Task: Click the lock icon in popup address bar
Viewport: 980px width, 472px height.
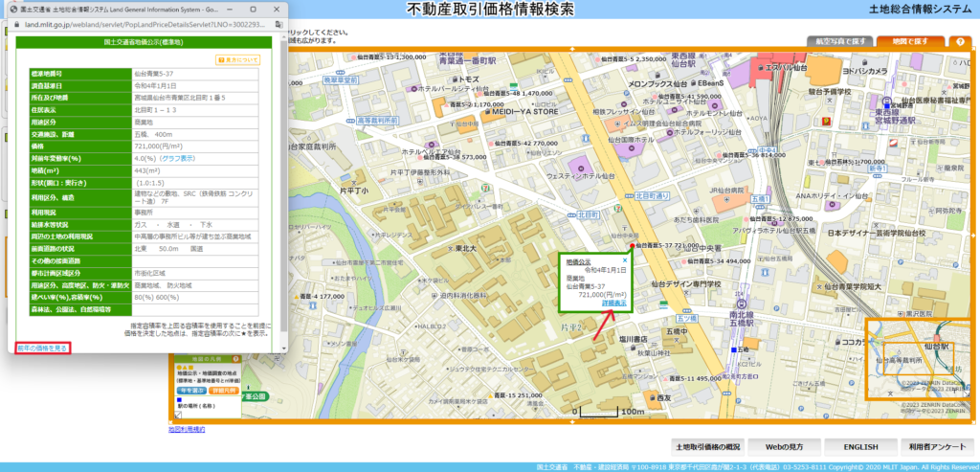Action: point(17,26)
